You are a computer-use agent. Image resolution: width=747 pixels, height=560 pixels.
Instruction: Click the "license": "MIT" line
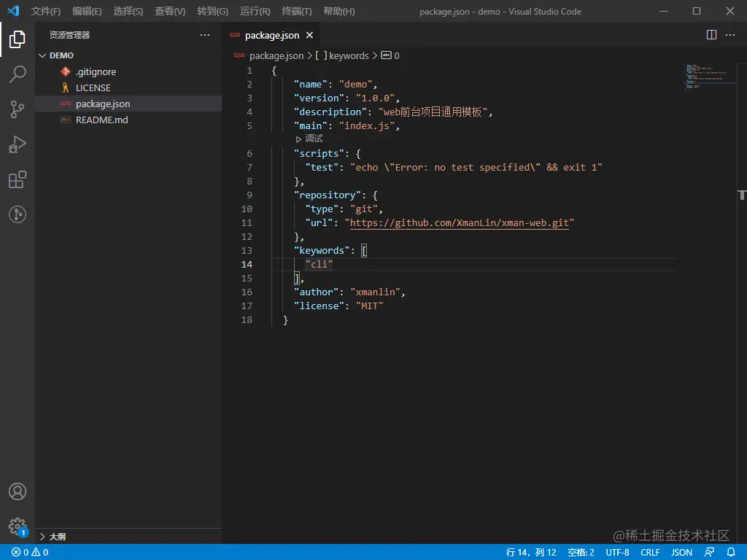[338, 306]
